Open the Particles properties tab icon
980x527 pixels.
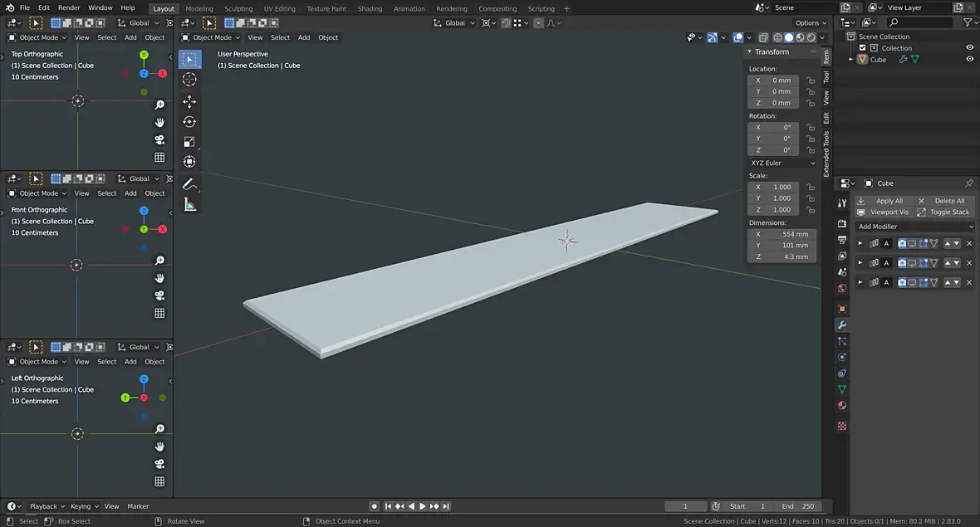tap(842, 341)
